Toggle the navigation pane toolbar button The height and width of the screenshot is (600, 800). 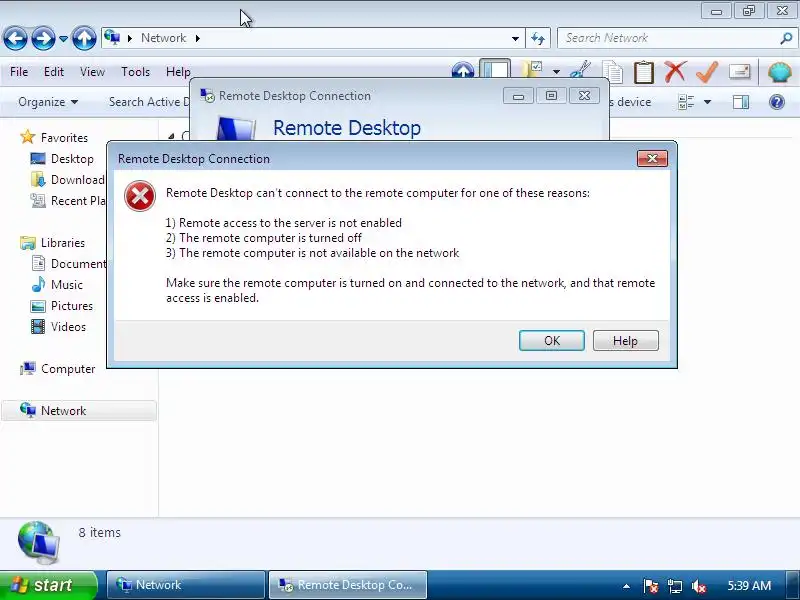495,70
